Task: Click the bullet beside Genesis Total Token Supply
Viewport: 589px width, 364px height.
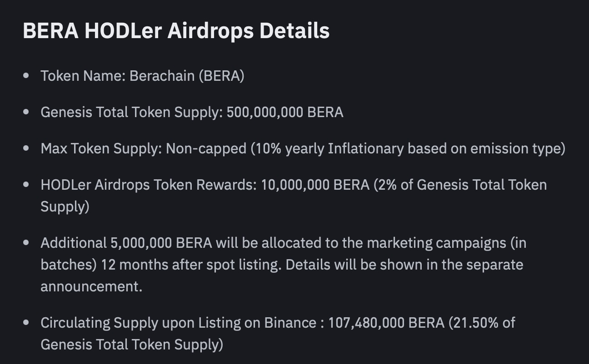Action: coord(26,112)
